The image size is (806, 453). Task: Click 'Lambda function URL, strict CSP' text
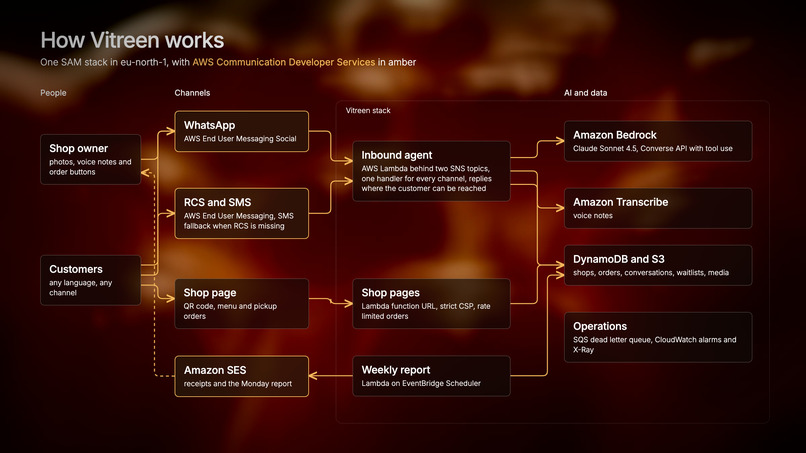pos(418,306)
